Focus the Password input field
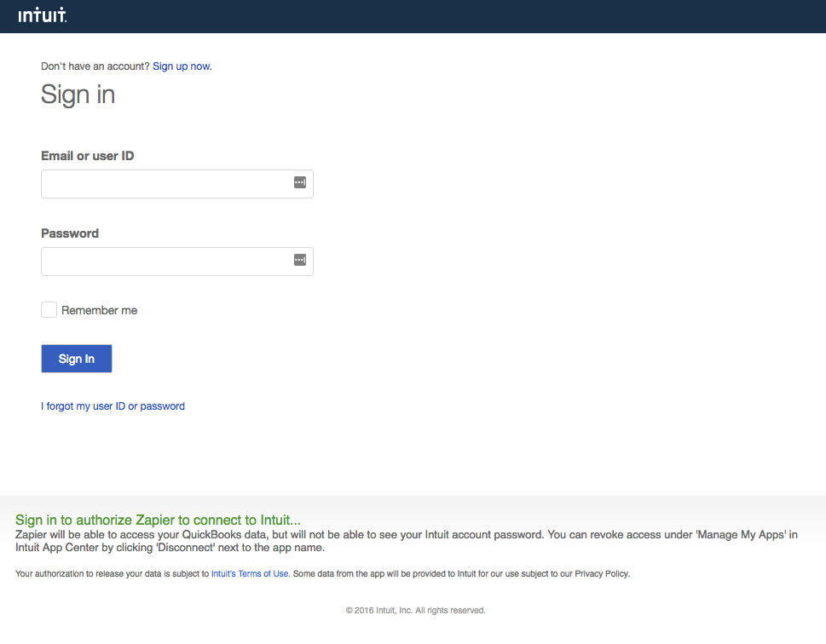 coord(177,262)
